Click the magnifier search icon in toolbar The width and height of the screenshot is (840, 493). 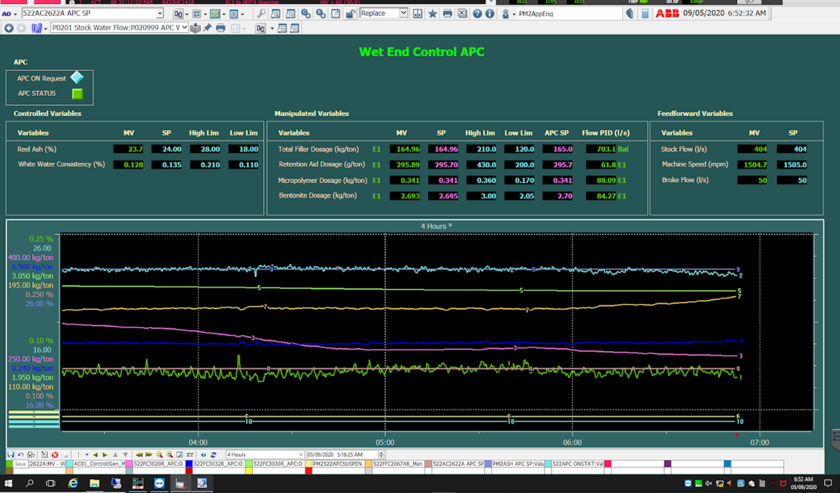pos(261,14)
